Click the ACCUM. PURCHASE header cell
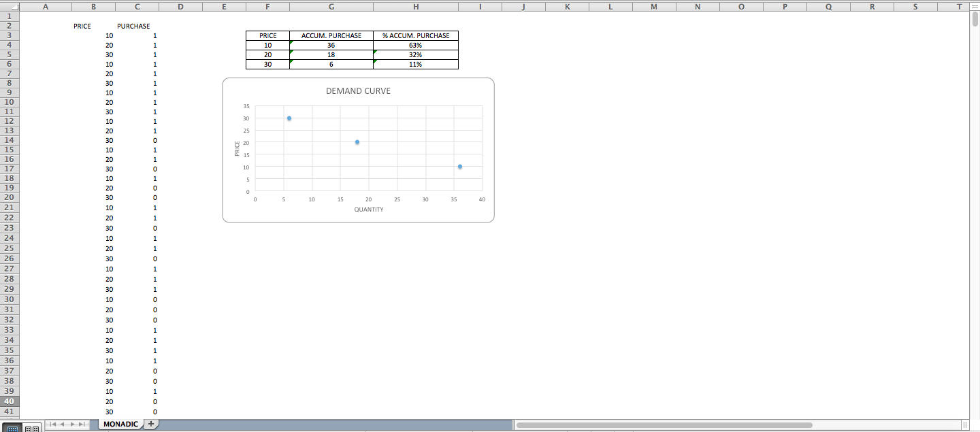Viewport: 980px width, 432px height. (331, 35)
